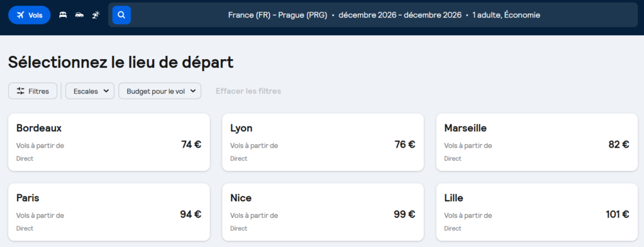644x247 pixels.
Task: Select Bordeaux departure card at 74 €
Action: 109,143
